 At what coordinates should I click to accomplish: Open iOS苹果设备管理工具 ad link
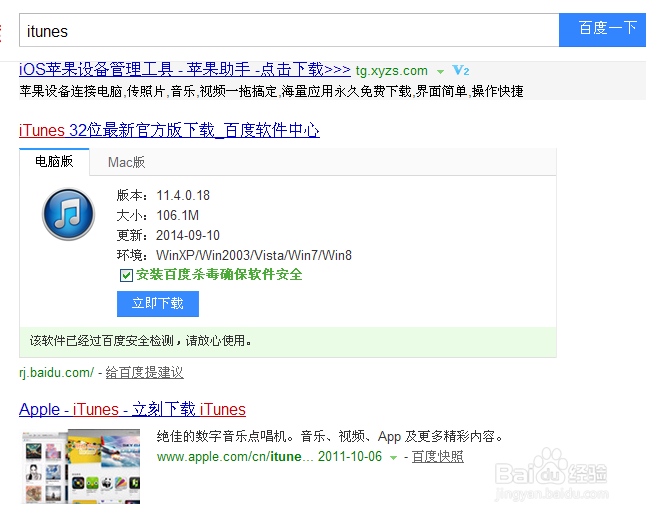[185, 69]
